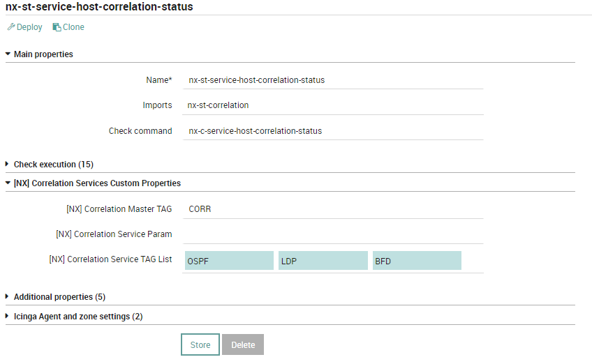The image size is (592, 364).
Task: Click the Store button
Action: coord(200,344)
